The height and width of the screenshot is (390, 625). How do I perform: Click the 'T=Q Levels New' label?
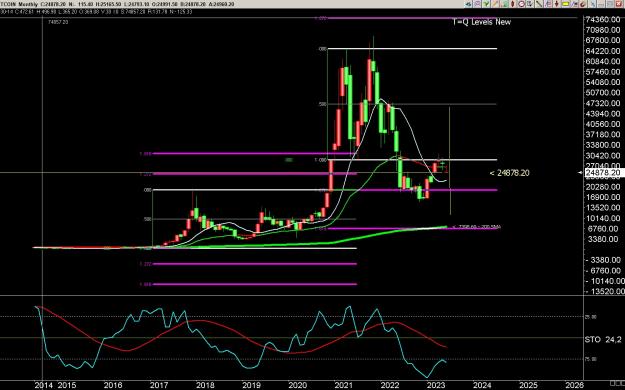(481, 22)
